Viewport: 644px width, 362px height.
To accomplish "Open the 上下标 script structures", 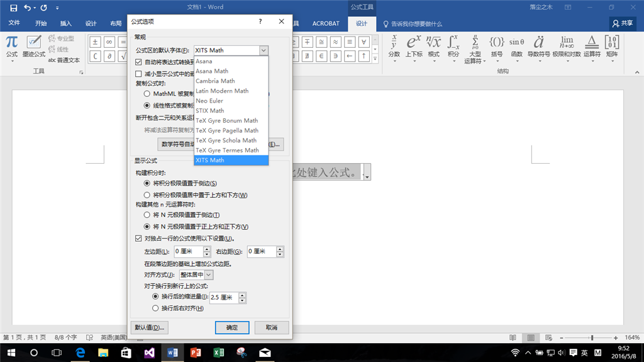I will click(x=414, y=48).
